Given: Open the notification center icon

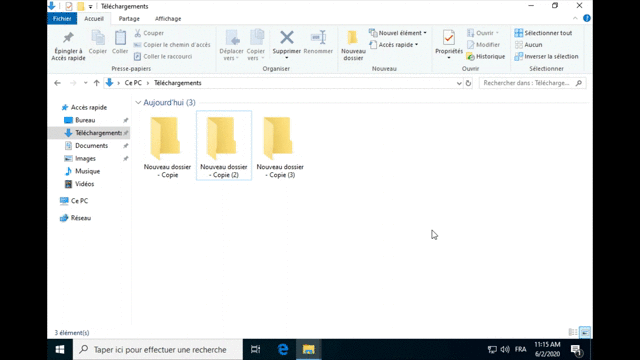Looking at the screenshot, I should coord(576,350).
